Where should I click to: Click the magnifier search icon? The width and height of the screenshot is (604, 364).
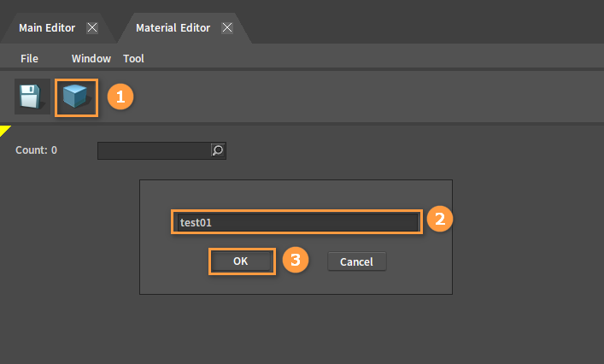tap(218, 150)
